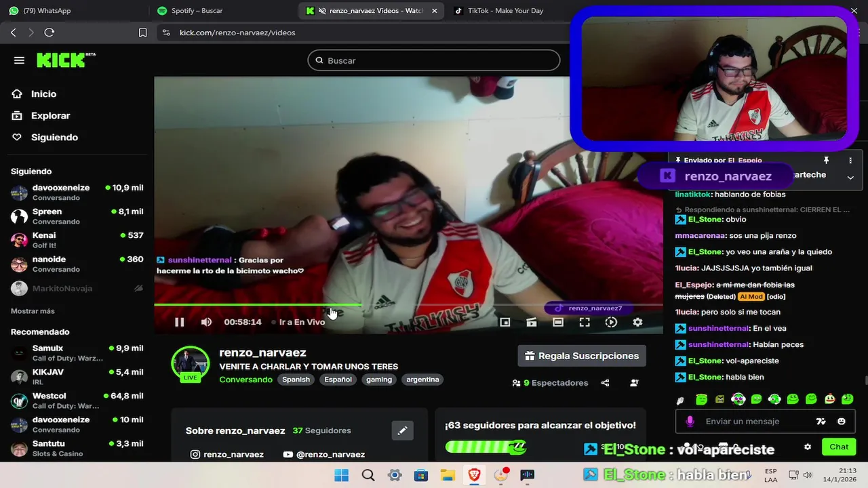Screen dimensions: 868x488
Task: Open the smiley emoji picker
Action: pyautogui.click(x=842, y=422)
